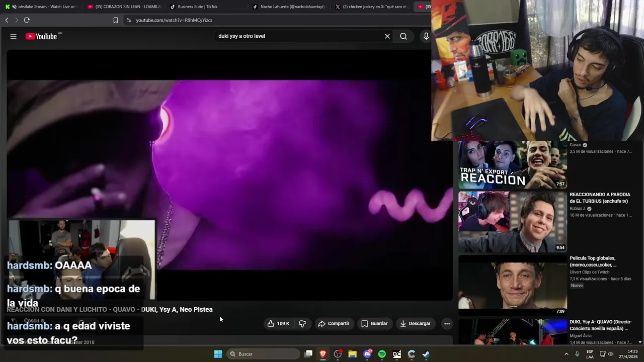Clear the YouTube search box text

(x=387, y=36)
